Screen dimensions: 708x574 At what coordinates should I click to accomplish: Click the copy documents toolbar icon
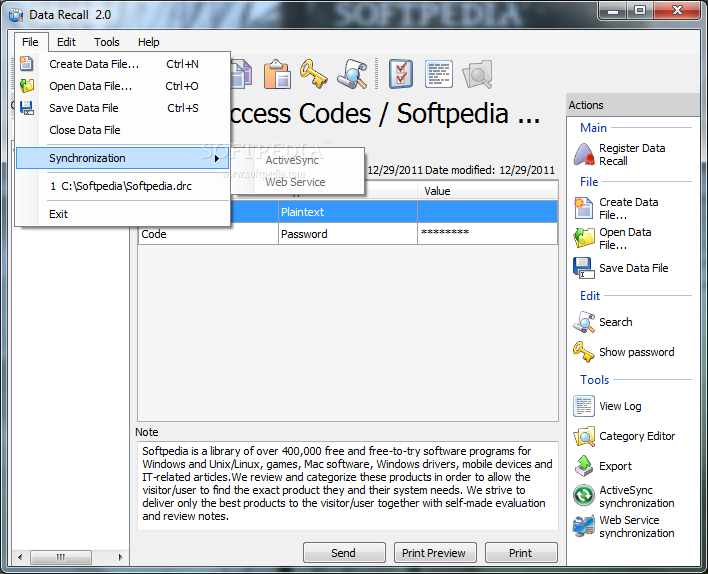pyautogui.click(x=242, y=74)
